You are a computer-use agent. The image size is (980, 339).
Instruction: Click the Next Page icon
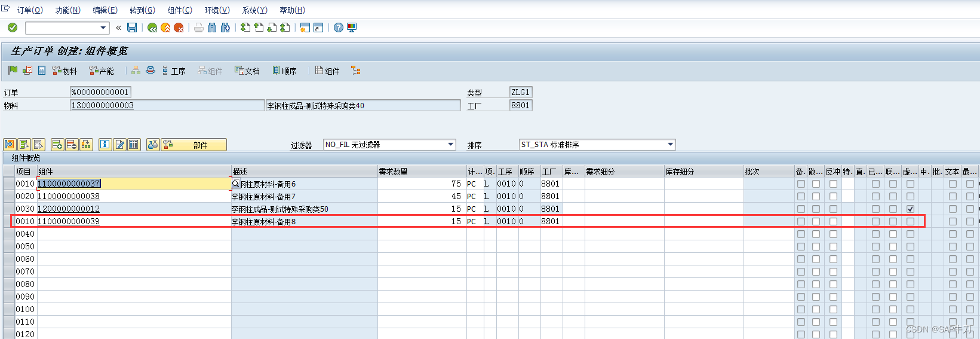(272, 28)
